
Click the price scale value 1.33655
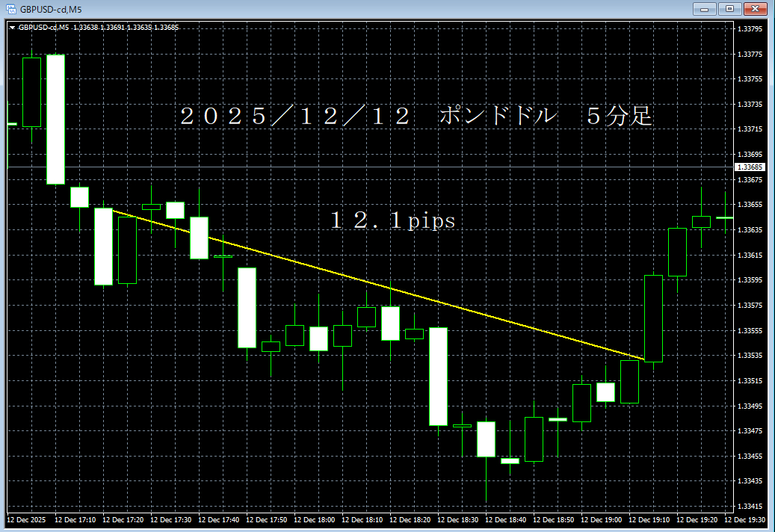750,205
